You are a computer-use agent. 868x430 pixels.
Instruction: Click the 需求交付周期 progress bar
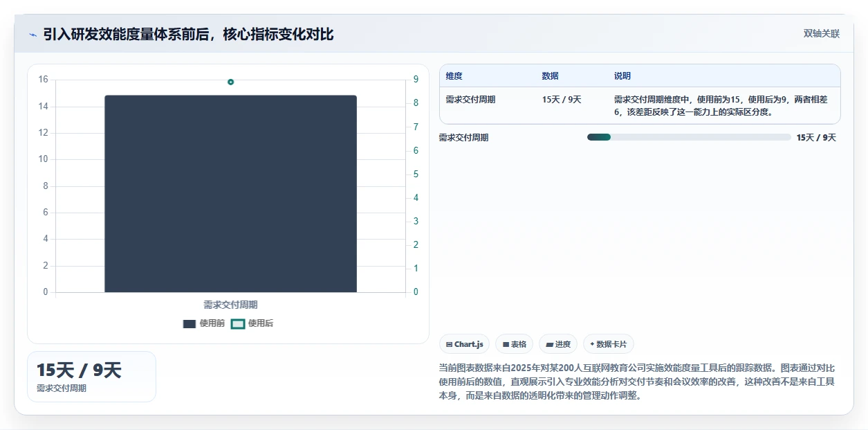tap(689, 137)
